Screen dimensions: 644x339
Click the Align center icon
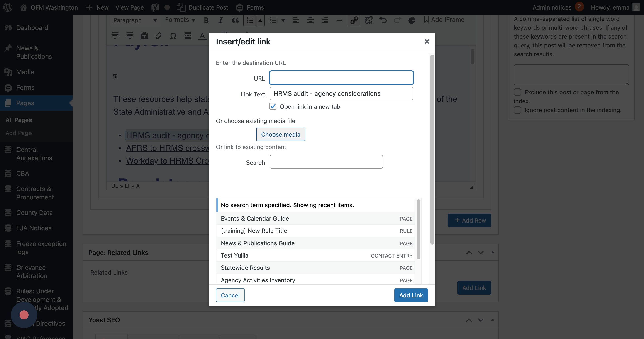tap(310, 20)
